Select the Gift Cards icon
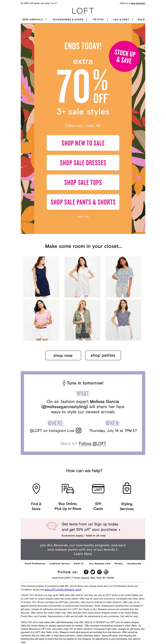Image resolution: width=166 pixels, height=644 pixels. coord(98,489)
